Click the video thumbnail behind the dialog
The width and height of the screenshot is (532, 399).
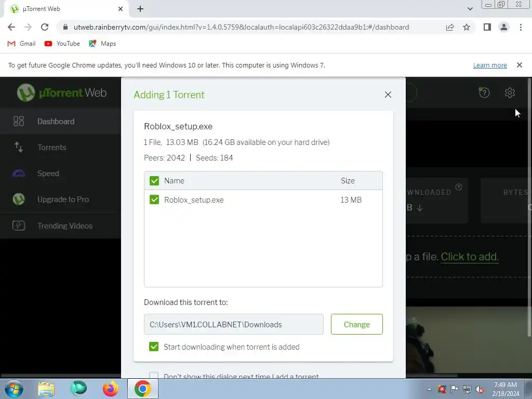[x=469, y=340]
